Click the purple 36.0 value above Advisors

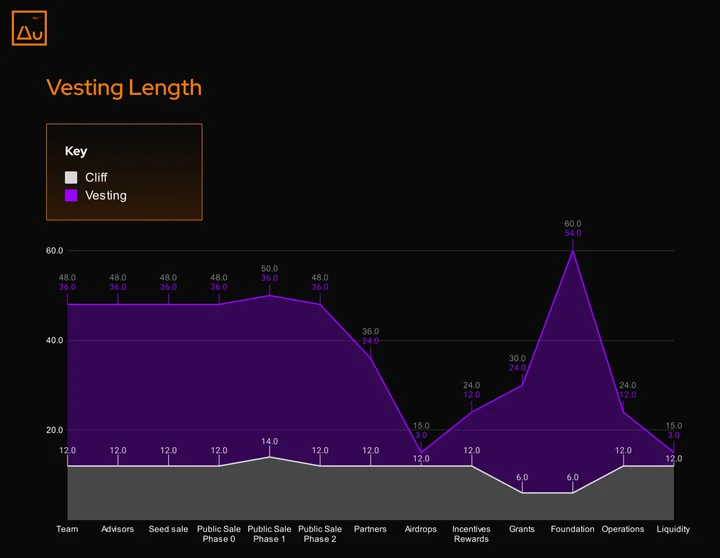(x=118, y=287)
